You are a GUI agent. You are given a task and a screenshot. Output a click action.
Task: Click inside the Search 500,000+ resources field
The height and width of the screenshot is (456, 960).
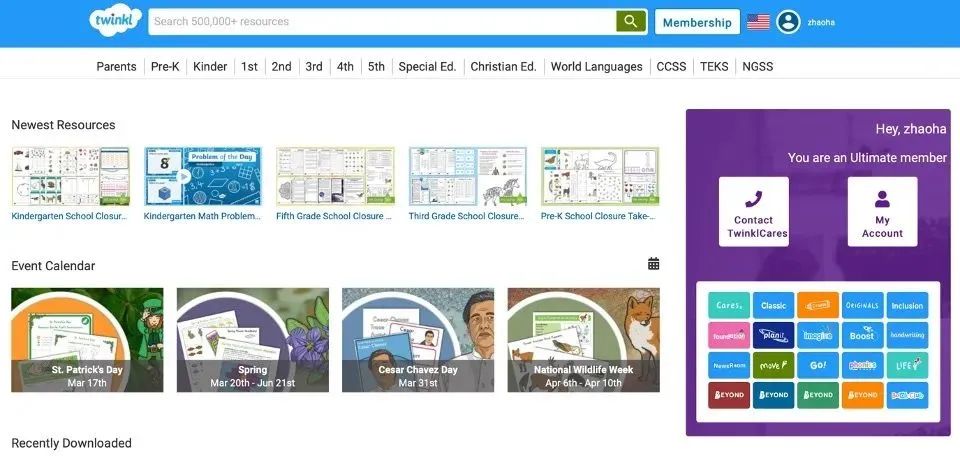[382, 21]
